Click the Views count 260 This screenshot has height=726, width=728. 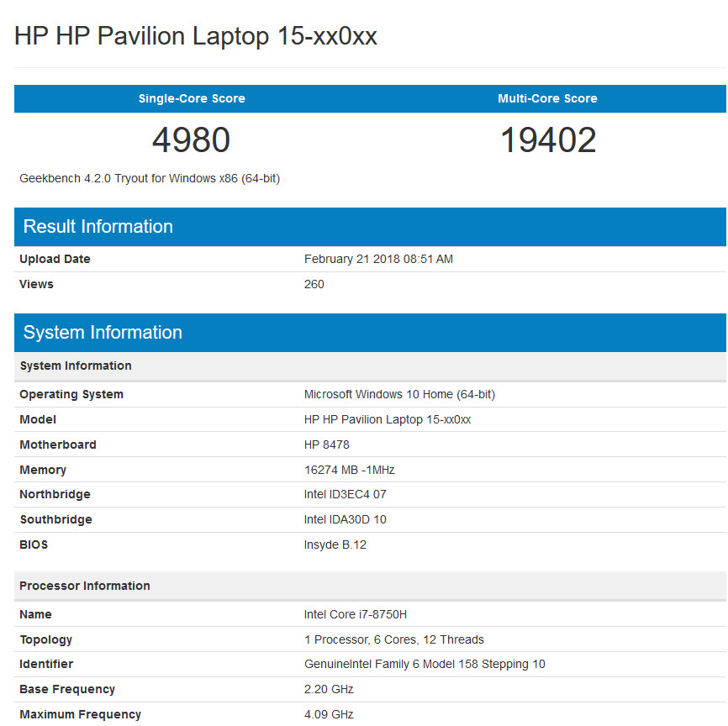(314, 284)
